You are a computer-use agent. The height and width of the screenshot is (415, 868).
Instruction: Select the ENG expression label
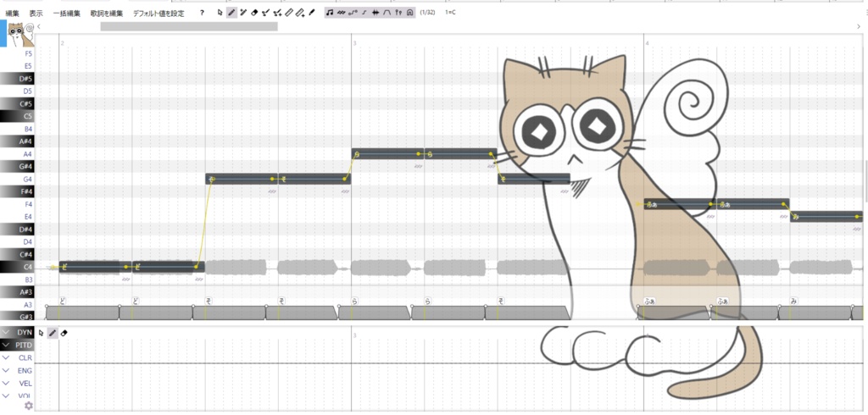point(25,370)
